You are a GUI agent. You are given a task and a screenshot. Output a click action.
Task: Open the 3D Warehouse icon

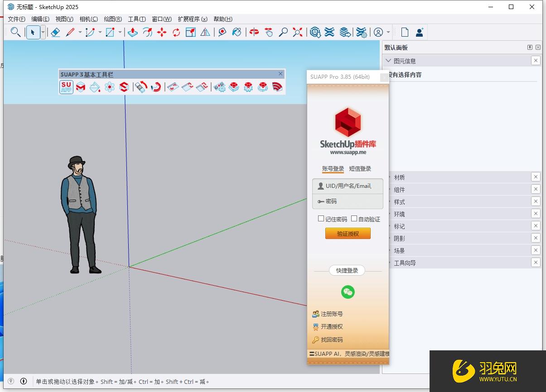(x=315, y=32)
